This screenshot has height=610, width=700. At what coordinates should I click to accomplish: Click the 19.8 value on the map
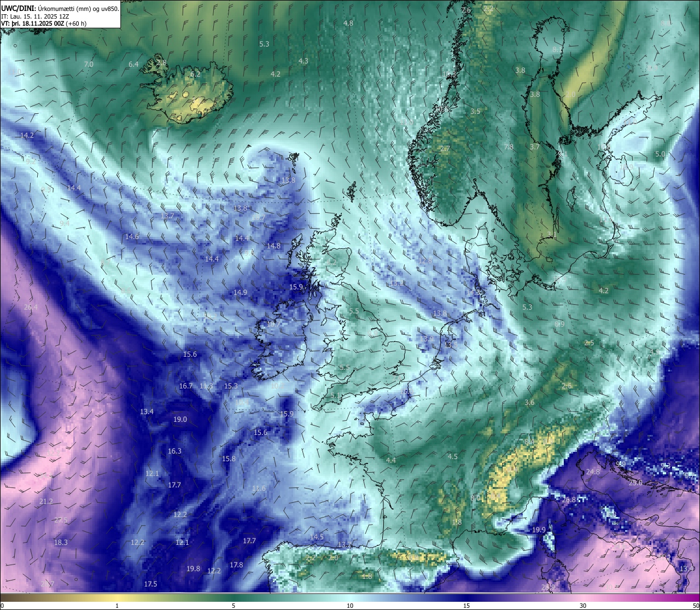(193, 569)
